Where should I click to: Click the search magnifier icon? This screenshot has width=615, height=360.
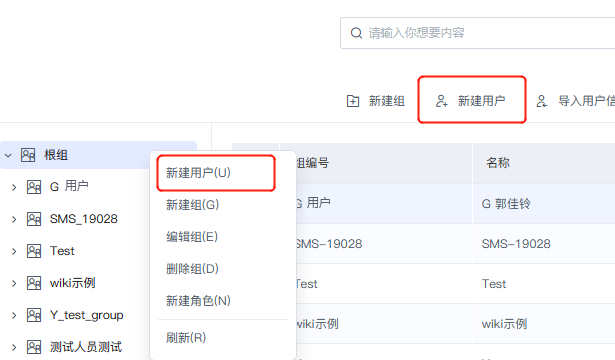coord(356,33)
